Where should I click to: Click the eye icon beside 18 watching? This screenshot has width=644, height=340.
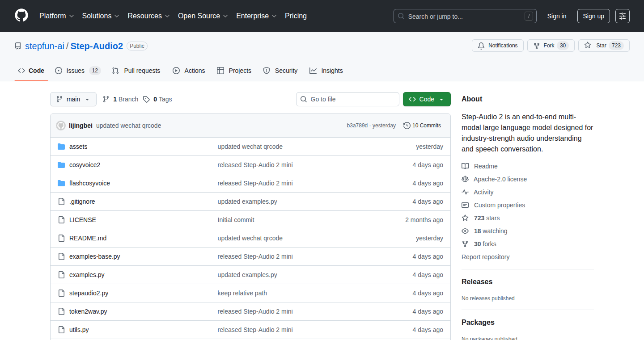pyautogui.click(x=465, y=231)
